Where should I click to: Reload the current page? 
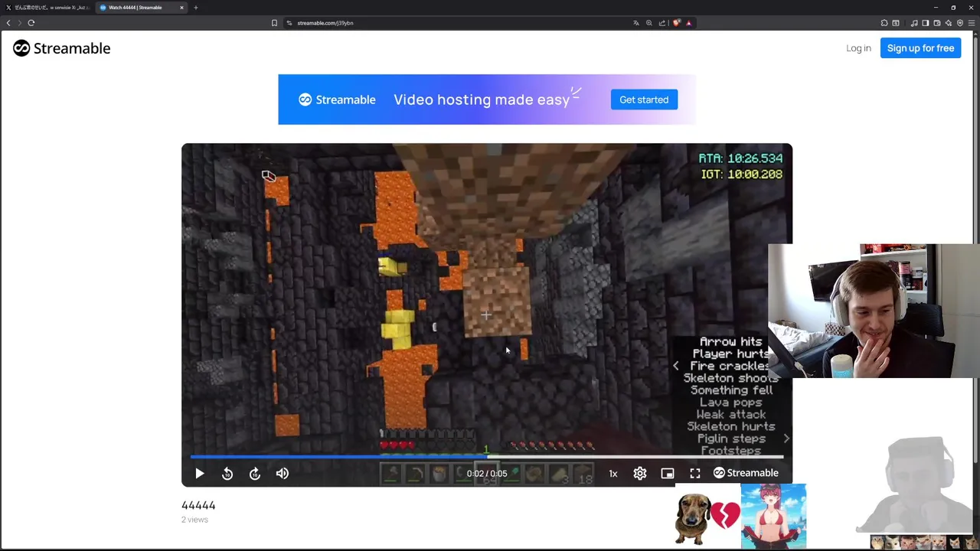(x=31, y=23)
